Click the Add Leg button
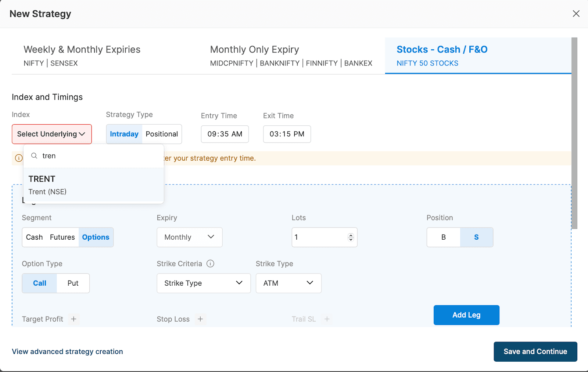588x372 pixels. point(466,315)
